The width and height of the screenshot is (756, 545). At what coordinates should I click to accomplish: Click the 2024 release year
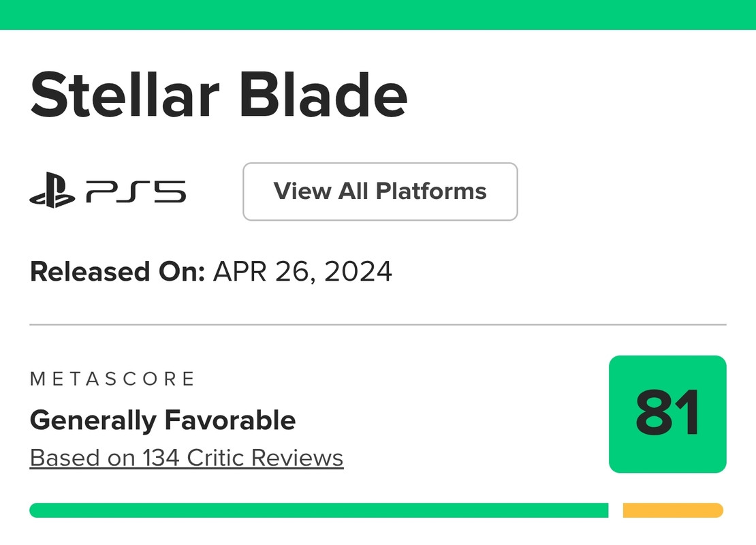358,272
